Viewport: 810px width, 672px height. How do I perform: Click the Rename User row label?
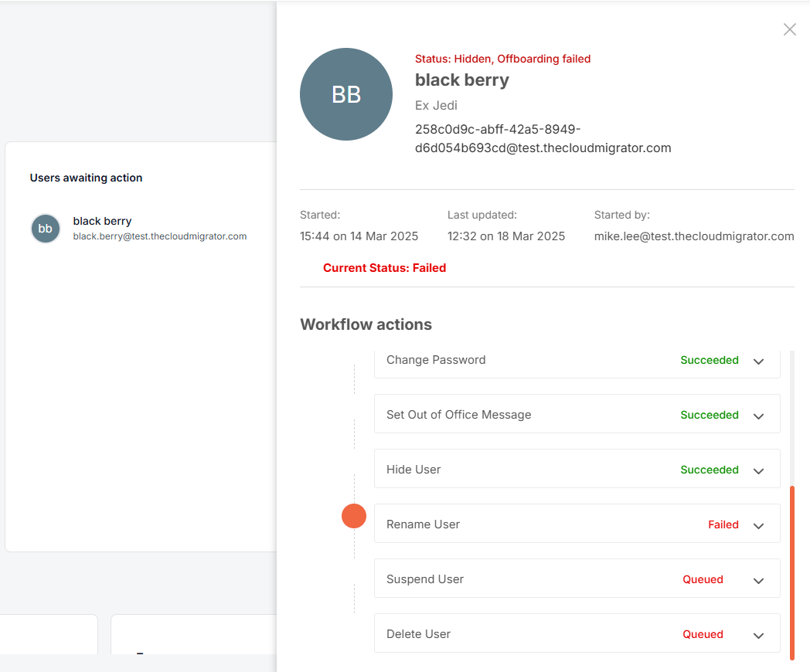tap(423, 524)
